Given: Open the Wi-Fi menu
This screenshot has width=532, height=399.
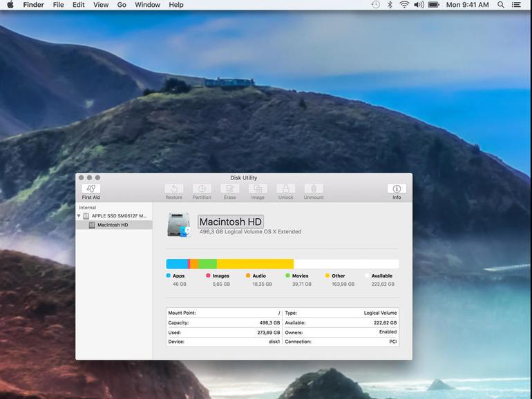Looking at the screenshot, I should (x=404, y=5).
